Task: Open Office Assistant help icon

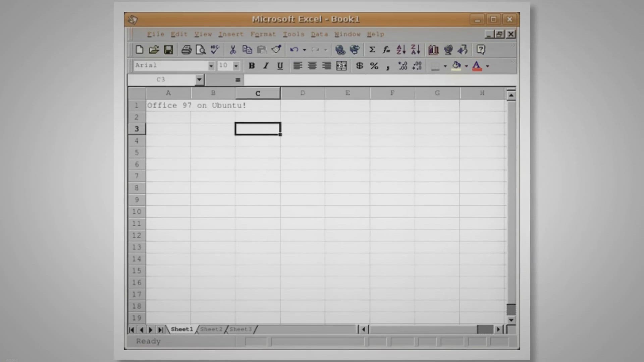Action: coord(481,50)
